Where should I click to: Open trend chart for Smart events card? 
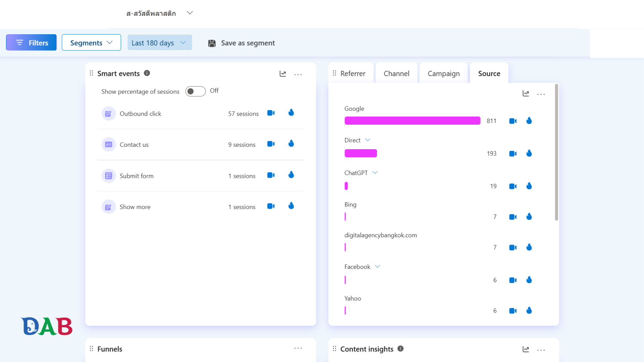click(x=283, y=74)
